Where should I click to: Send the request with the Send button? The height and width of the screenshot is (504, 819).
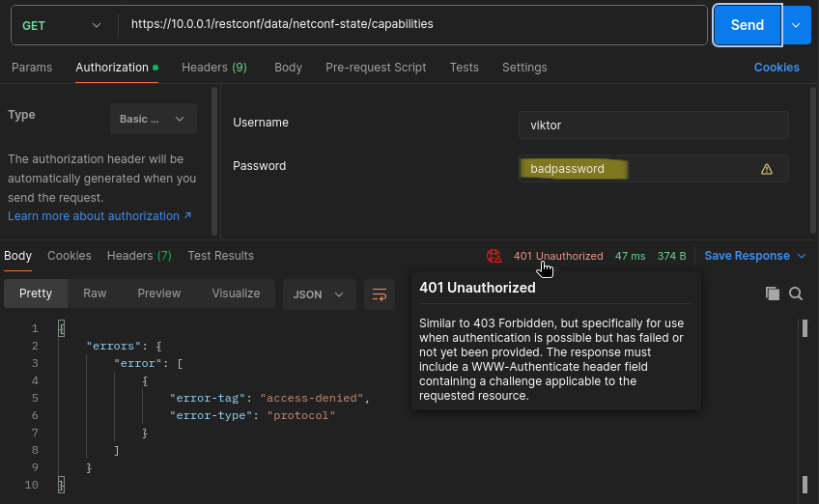pos(748,25)
